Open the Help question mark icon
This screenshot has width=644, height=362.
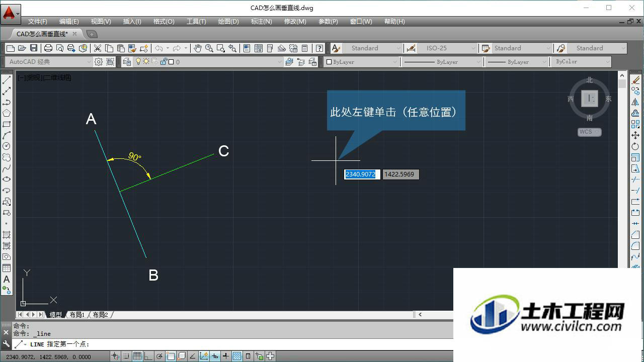pos(319,48)
